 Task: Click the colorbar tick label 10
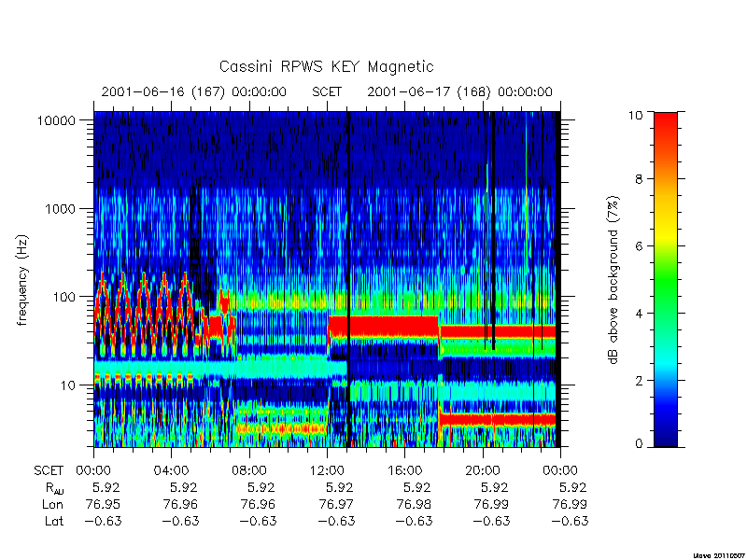(x=634, y=115)
